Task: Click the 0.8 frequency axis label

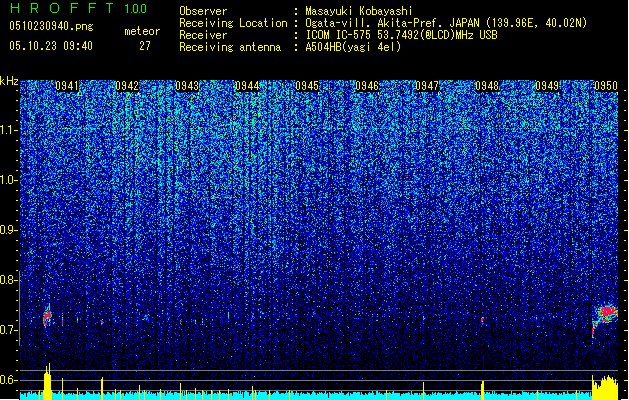Action: point(8,280)
